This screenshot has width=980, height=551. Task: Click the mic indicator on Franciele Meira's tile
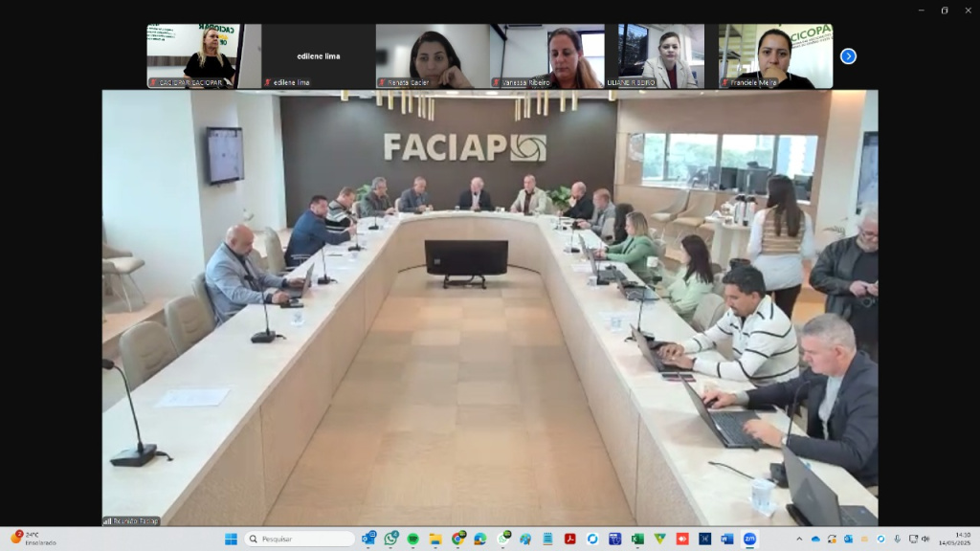724,81
